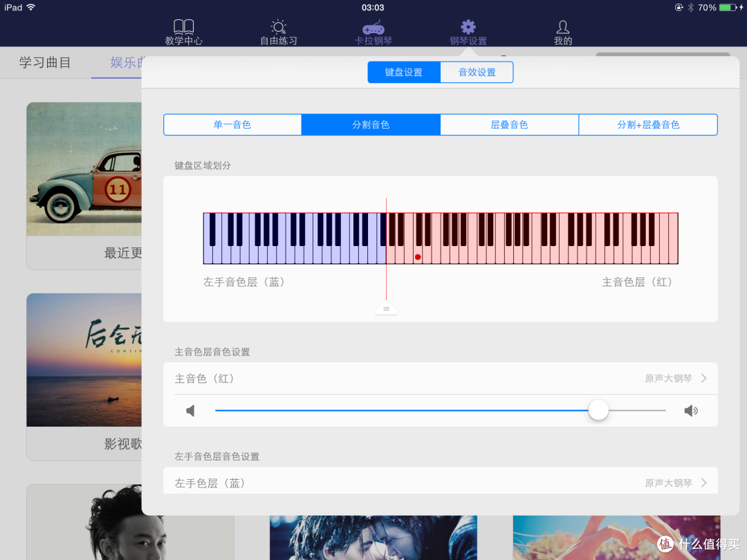Select 分割+层叠音色 mode
Image resolution: width=747 pixels, height=560 pixels.
(648, 124)
